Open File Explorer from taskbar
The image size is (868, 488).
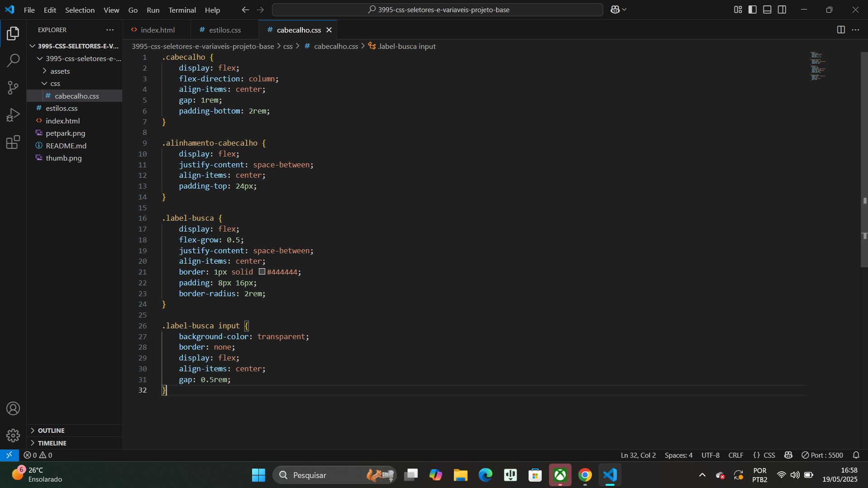[x=460, y=475]
